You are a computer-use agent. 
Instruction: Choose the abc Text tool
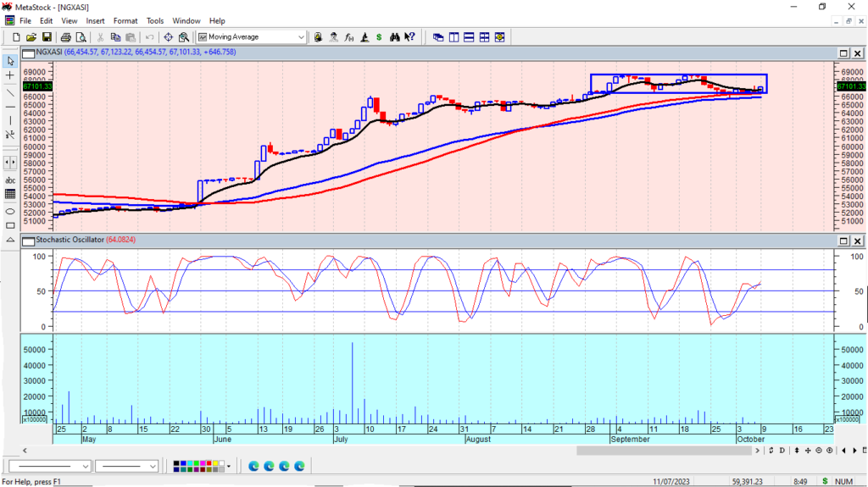click(x=10, y=180)
